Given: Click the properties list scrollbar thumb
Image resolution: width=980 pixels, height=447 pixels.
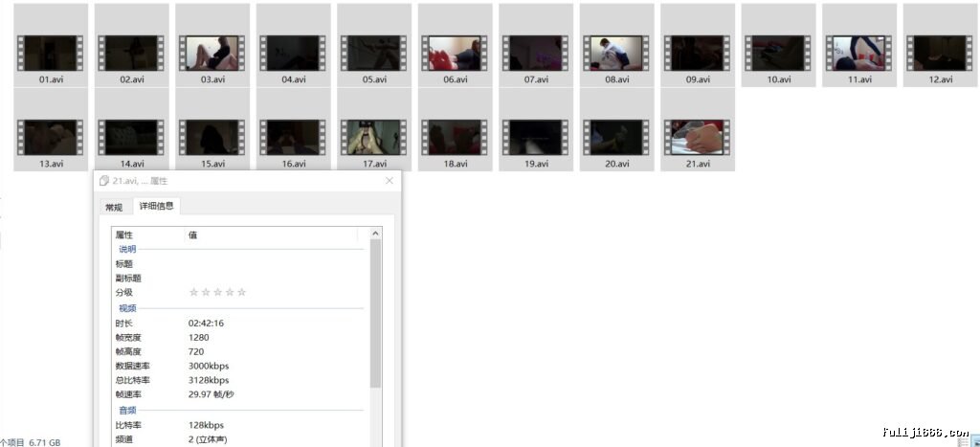Looking at the screenshot, I should (375, 313).
